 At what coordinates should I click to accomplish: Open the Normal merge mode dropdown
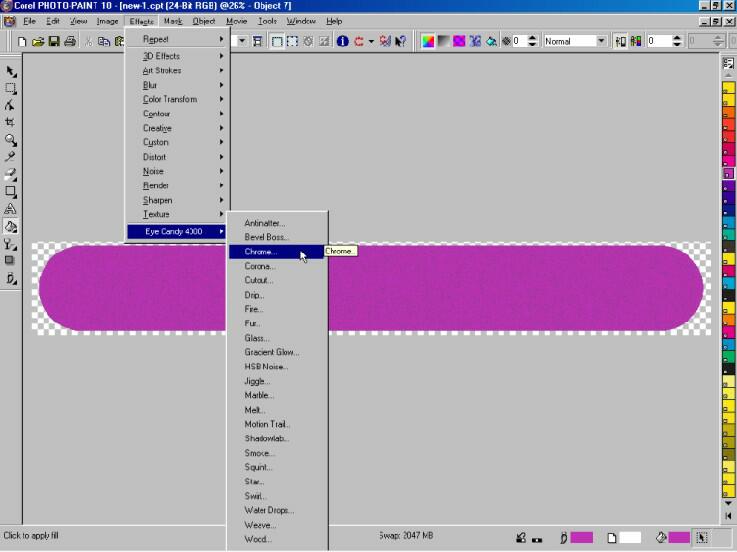click(x=601, y=41)
